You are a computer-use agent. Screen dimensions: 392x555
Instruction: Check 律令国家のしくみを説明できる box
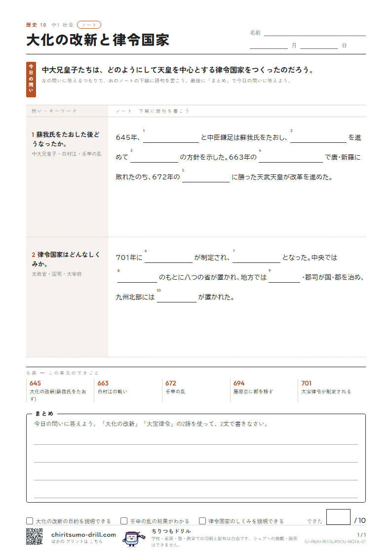(202, 521)
